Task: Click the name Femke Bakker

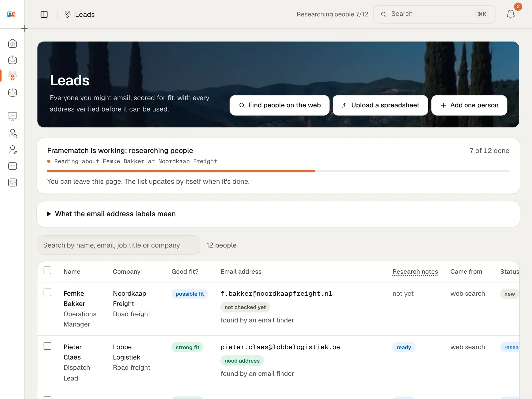Action: pos(74,299)
